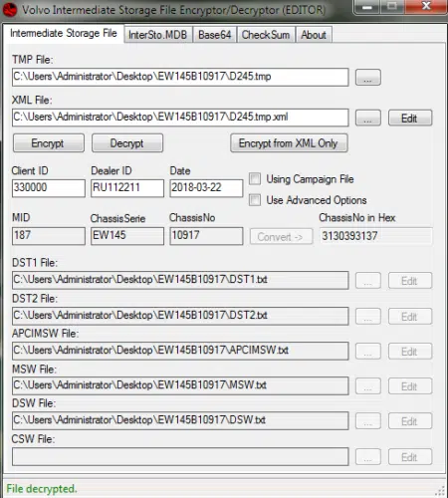Browse for the TMP file
This screenshot has width=448, height=498.
(x=368, y=78)
